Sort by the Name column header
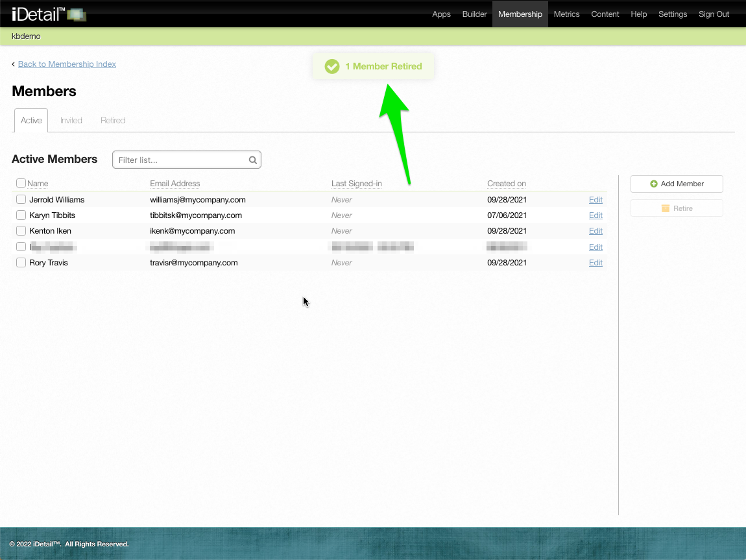746x560 pixels. (x=38, y=184)
